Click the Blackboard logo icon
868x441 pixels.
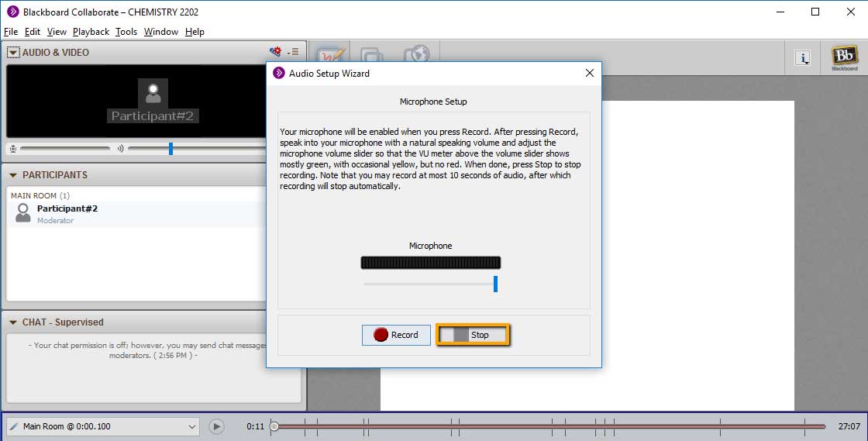point(844,57)
